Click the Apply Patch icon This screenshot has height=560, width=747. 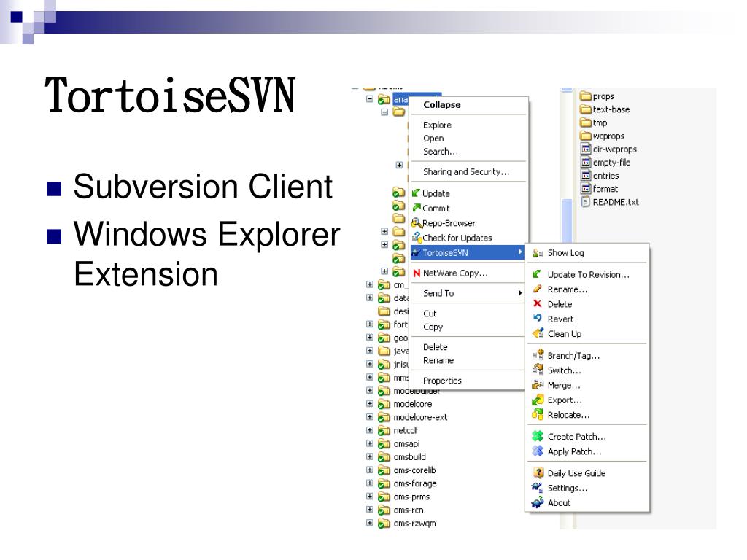click(x=538, y=451)
